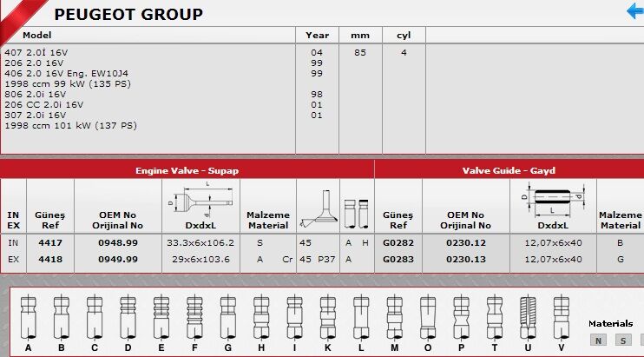The height and width of the screenshot is (357, 644).
Task: Toggle the S material button
Action: tap(622, 340)
